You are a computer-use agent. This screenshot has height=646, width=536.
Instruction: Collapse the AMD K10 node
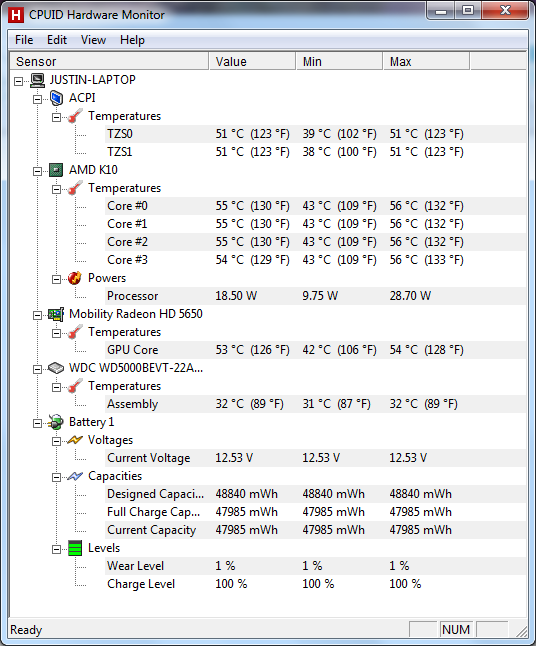pos(37,171)
